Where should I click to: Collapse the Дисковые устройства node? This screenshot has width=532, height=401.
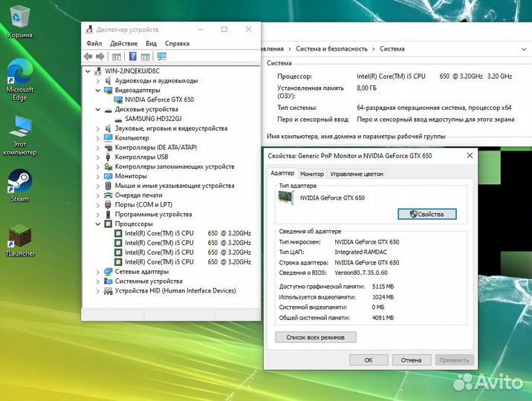[x=98, y=109]
